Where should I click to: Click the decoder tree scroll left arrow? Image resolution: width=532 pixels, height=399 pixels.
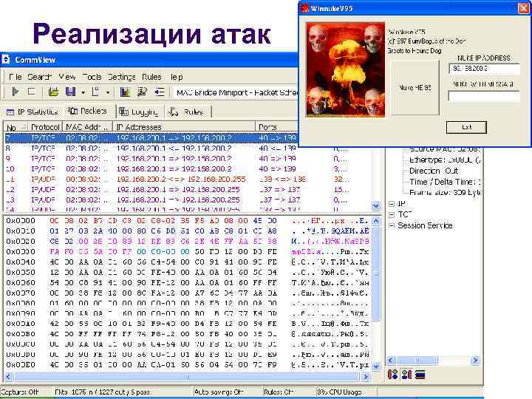(x=391, y=361)
